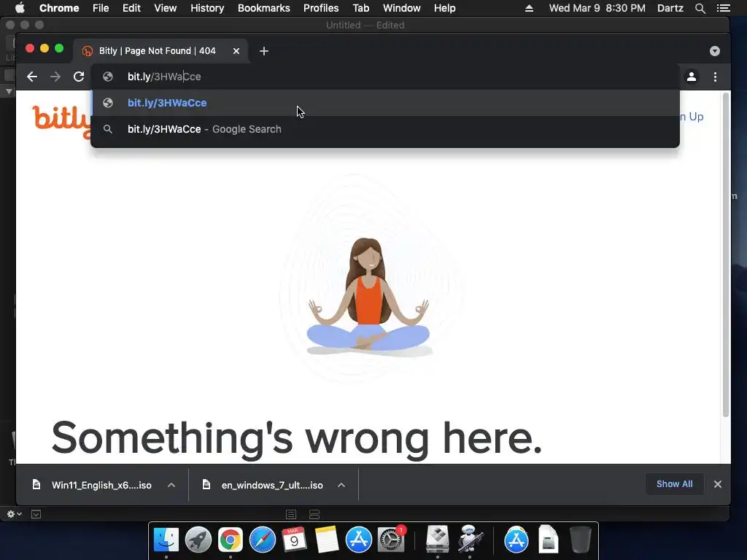
Task: Close the downloads bar
Action: click(x=718, y=484)
